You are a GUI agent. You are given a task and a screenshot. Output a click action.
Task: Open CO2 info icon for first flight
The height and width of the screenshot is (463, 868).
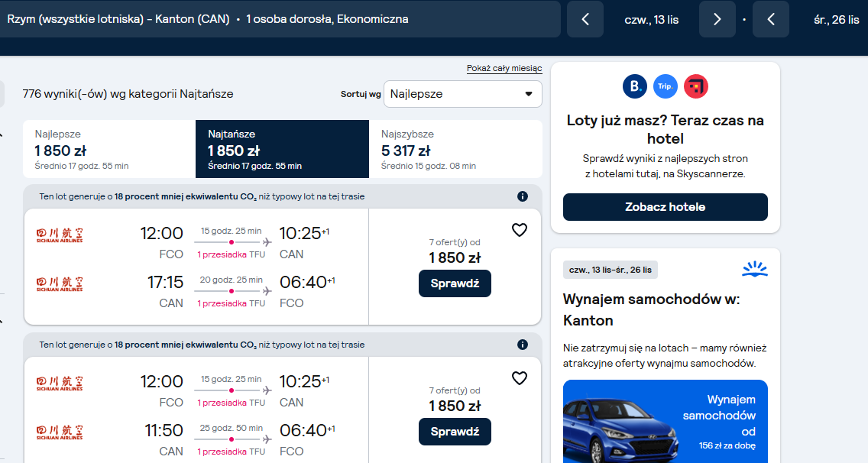[x=522, y=196]
